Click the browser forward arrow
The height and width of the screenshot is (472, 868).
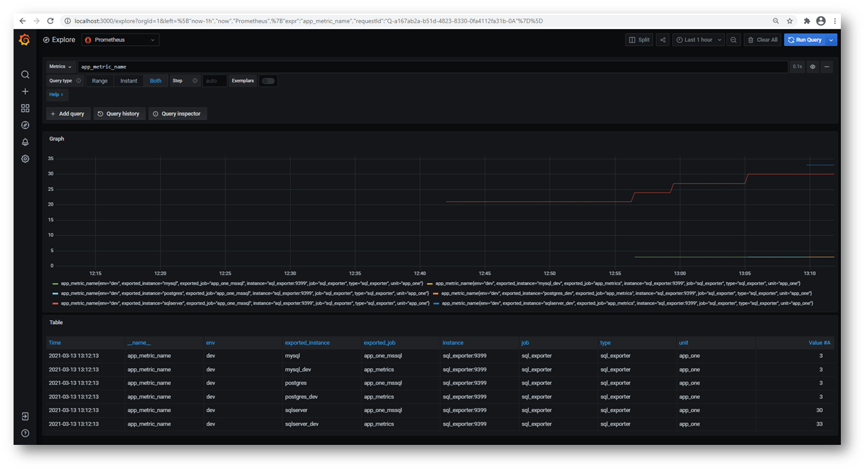pyautogui.click(x=36, y=21)
